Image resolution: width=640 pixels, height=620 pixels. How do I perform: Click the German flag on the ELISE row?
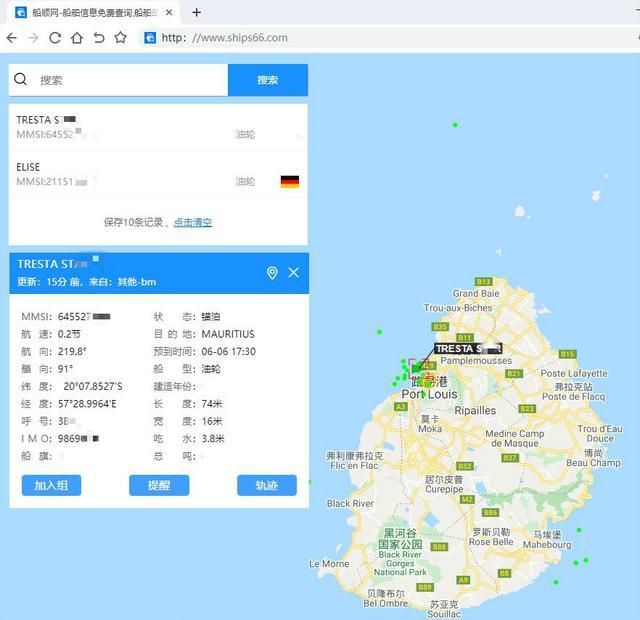(x=290, y=181)
